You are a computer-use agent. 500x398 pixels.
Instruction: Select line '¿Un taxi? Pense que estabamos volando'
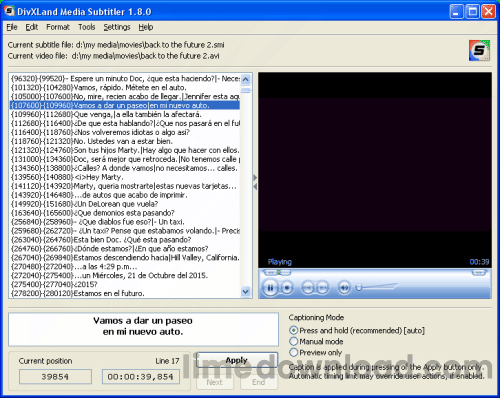pos(125,231)
